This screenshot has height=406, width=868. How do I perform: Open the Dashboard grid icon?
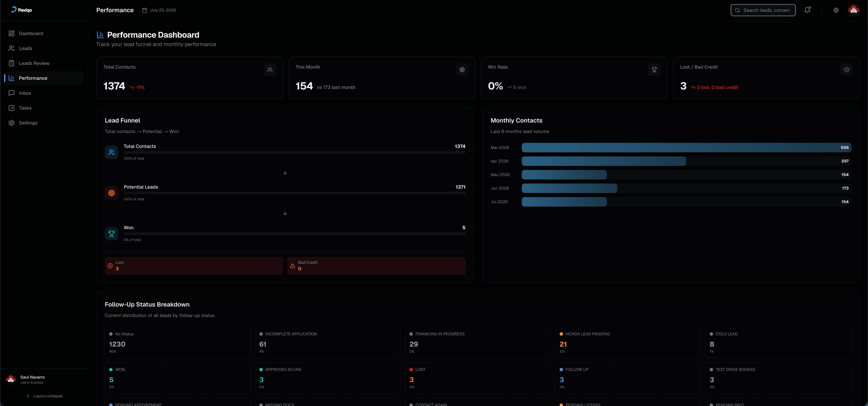(12, 33)
